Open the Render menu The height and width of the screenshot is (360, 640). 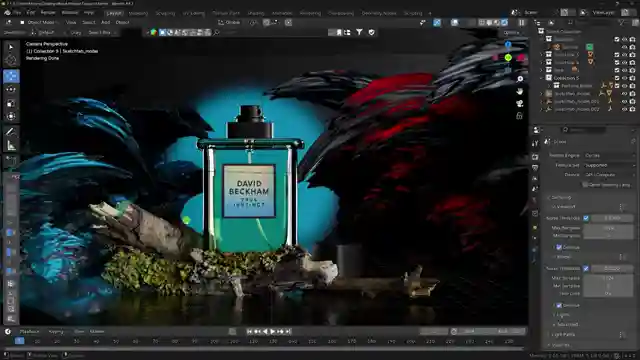[48, 13]
